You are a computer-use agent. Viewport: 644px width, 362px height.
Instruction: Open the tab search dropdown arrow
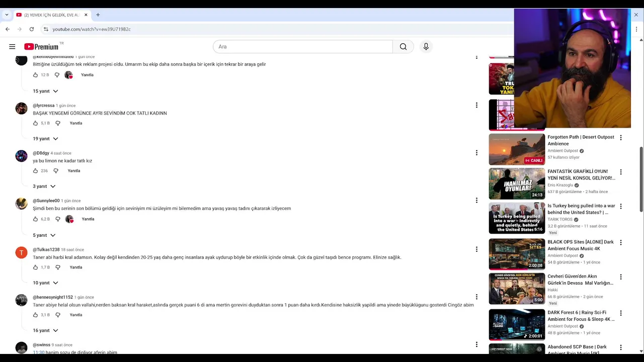click(7, 15)
